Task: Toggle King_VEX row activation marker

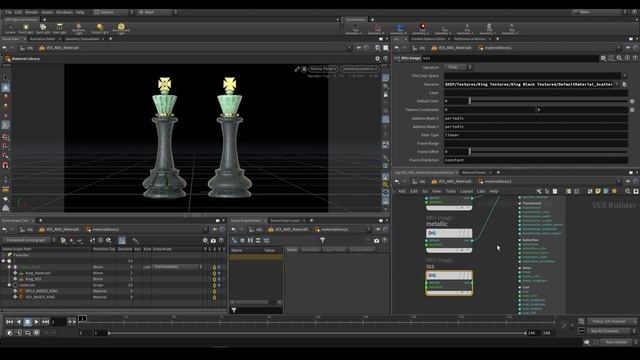Action: point(214,279)
